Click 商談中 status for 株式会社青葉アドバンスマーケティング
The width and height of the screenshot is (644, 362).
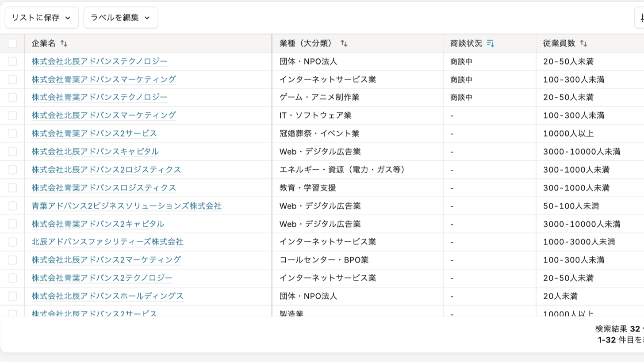[x=461, y=80]
